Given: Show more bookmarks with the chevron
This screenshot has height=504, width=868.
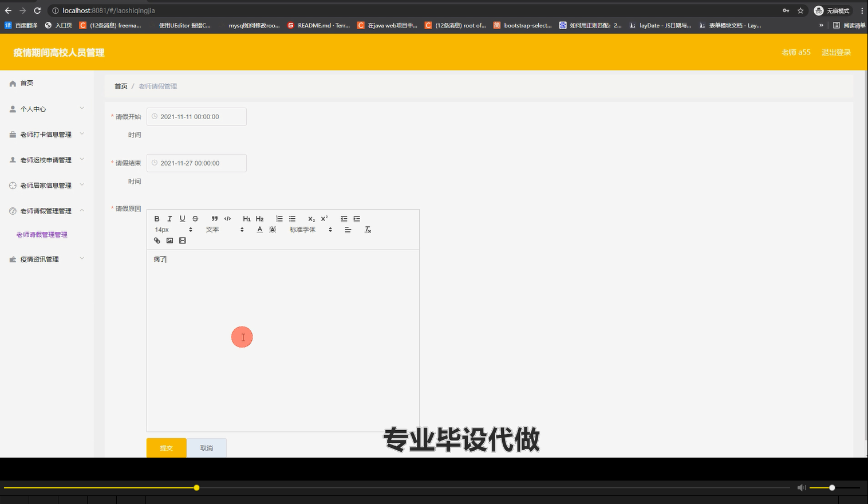Looking at the screenshot, I should pos(821,25).
